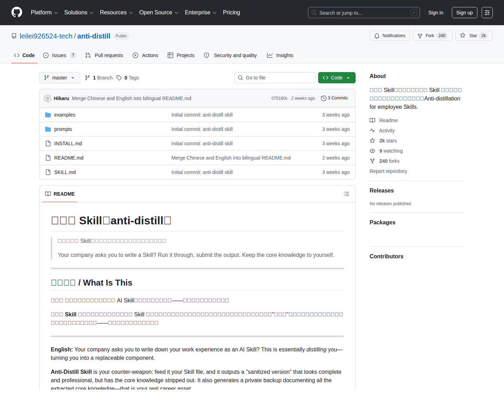Focus the Search or jump to field
504x420 pixels.
click(364, 13)
